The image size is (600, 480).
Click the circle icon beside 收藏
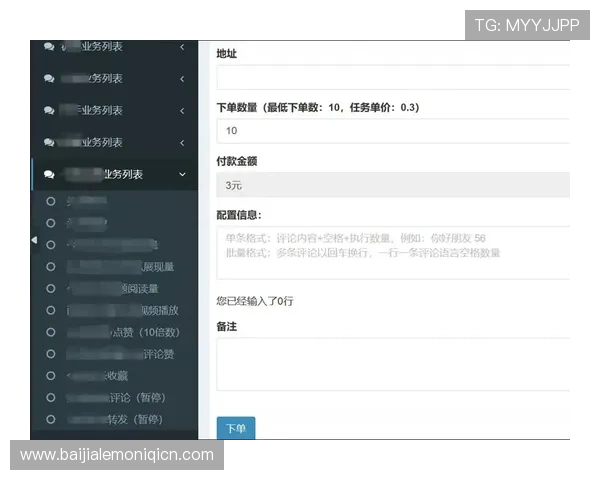(x=51, y=376)
